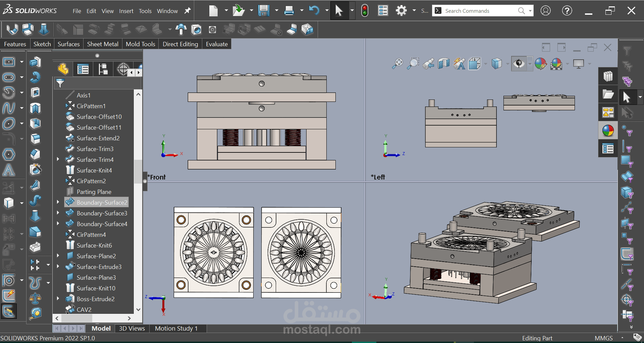The height and width of the screenshot is (343, 644).
Task: Toggle Hide/Show Items eye icon
Action: 519,63
